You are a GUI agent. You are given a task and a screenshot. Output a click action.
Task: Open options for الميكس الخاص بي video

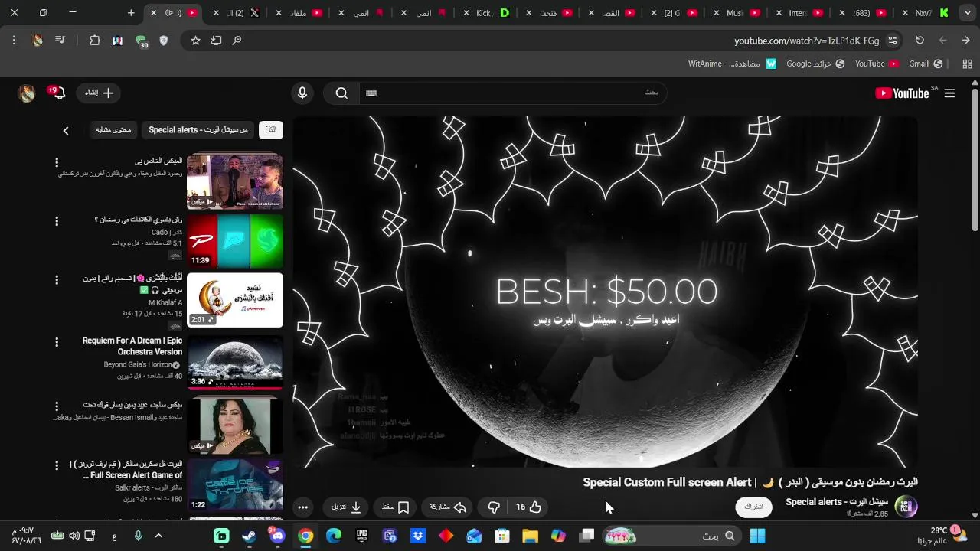pos(56,162)
